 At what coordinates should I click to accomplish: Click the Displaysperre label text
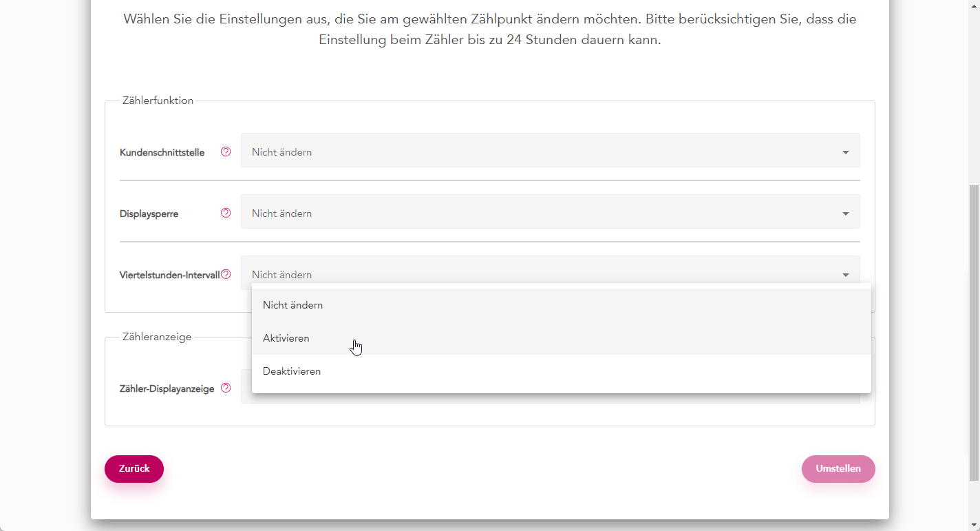point(149,214)
